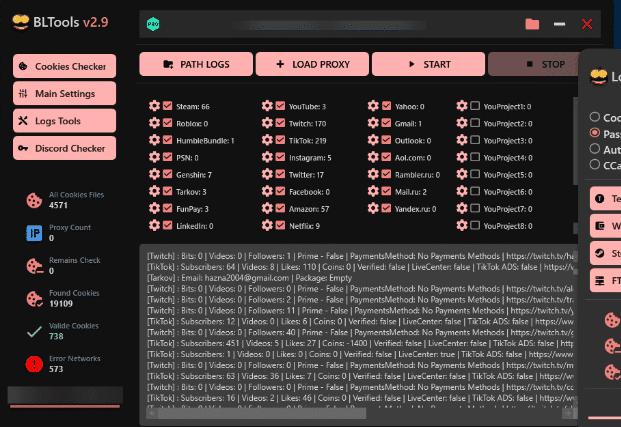Select the first radio option in right window
Viewport: 621px width, 427px height.
594,116
